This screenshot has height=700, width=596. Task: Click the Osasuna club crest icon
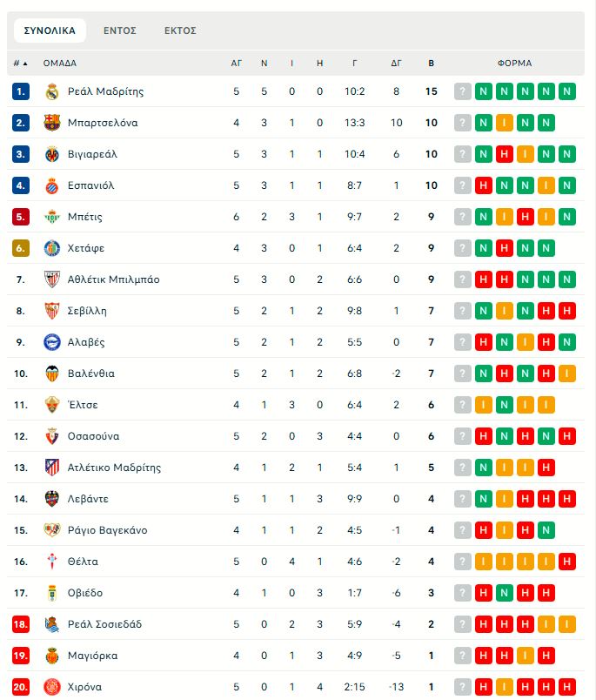click(x=51, y=436)
